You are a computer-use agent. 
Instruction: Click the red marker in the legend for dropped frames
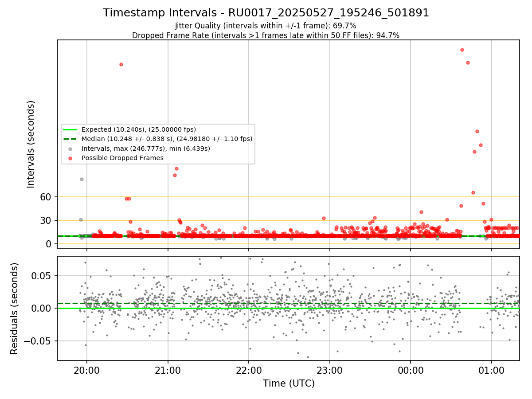click(x=71, y=158)
